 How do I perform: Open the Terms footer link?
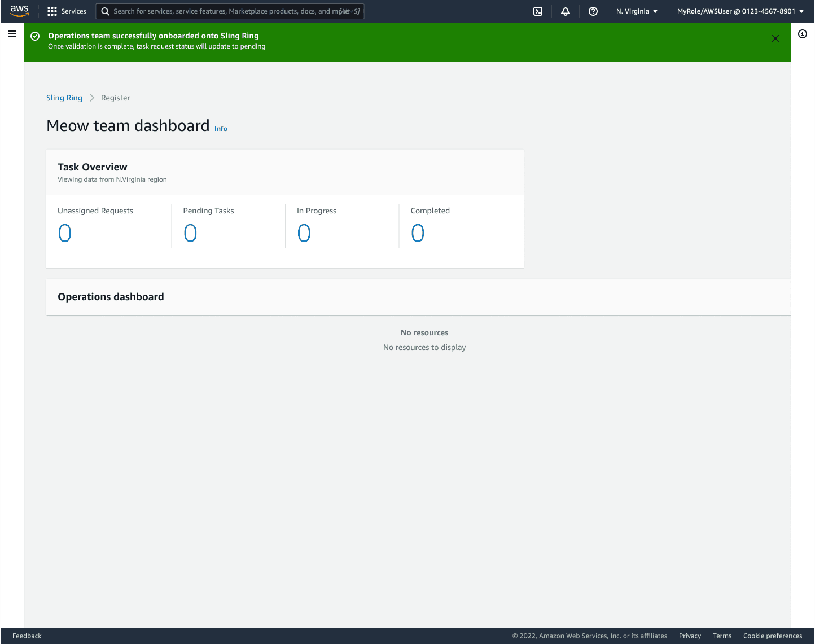722,636
